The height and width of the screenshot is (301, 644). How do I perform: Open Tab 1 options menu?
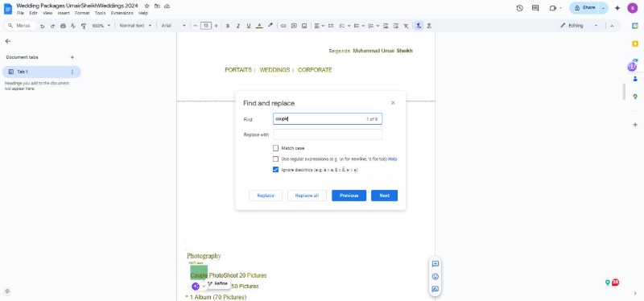[x=72, y=72]
